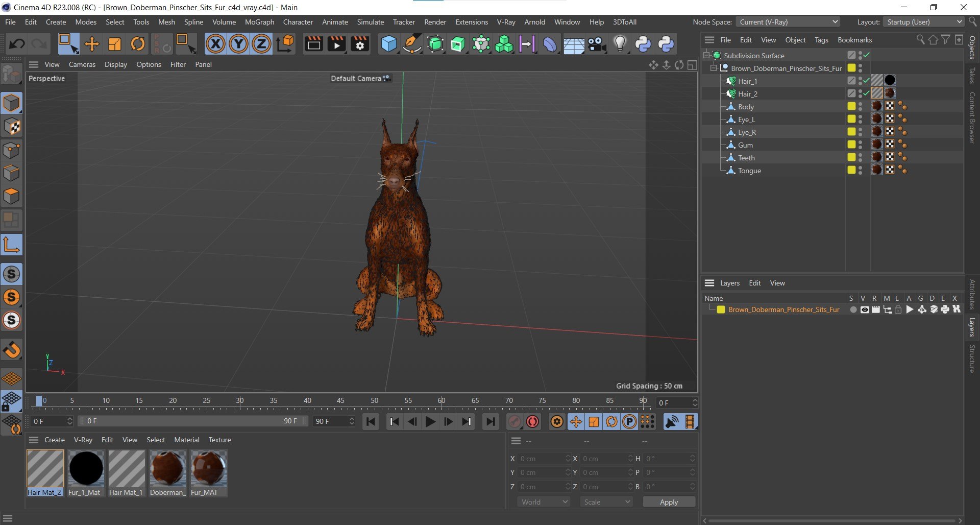Play the animation forward
The image size is (980, 525).
(x=430, y=421)
